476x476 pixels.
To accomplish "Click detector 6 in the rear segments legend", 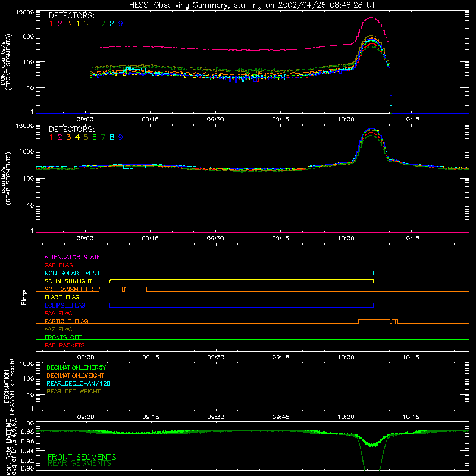I will click(95, 137).
